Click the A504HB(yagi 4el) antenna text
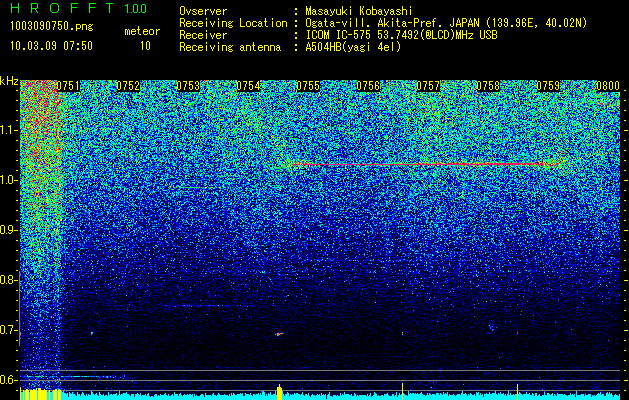This screenshot has width=629, height=400. [x=353, y=47]
